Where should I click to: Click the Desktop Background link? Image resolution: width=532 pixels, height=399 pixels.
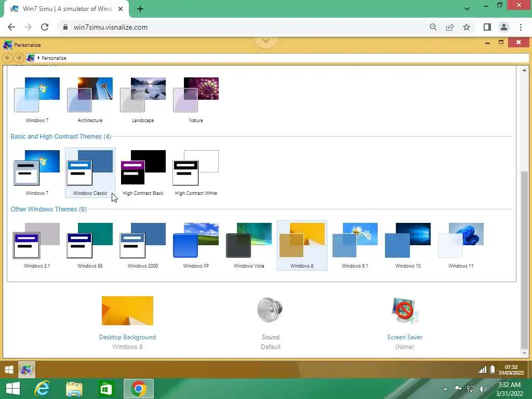point(127,337)
